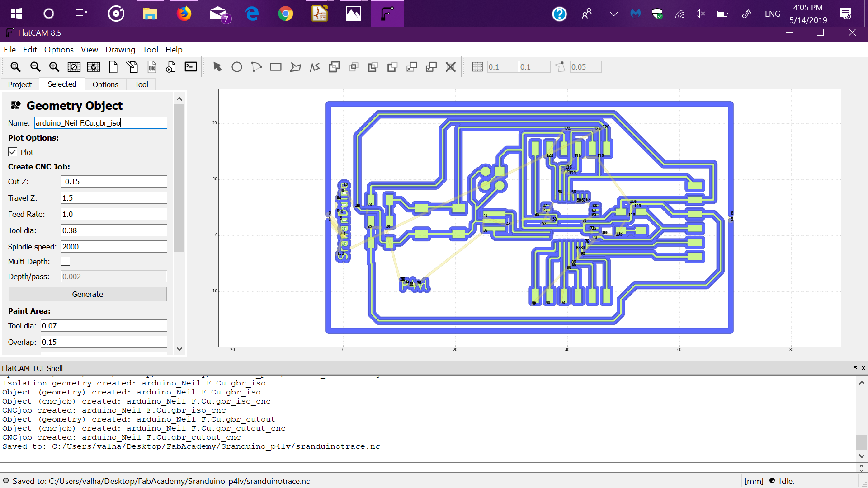
Task: Click the Clear Plot toolbar icon
Action: (74, 67)
